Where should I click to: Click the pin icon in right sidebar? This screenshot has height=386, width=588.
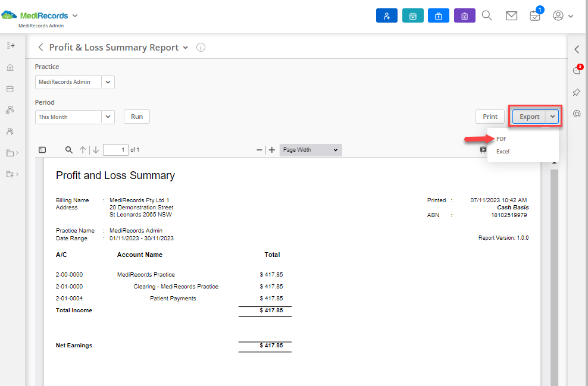click(x=577, y=92)
